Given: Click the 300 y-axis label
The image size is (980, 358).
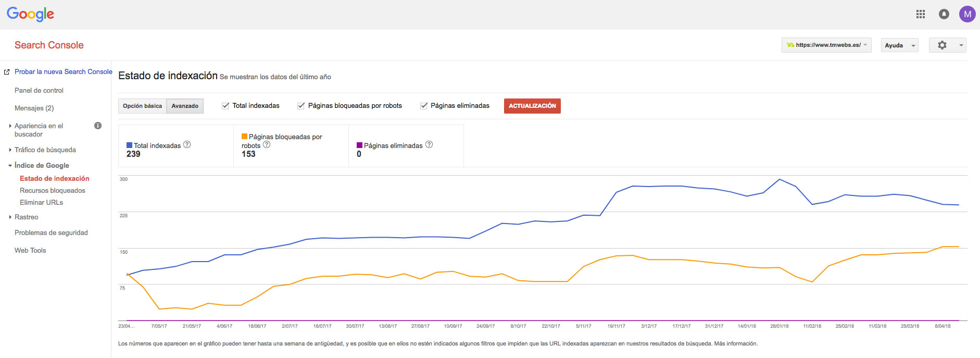Looking at the screenshot, I should 123,179.
